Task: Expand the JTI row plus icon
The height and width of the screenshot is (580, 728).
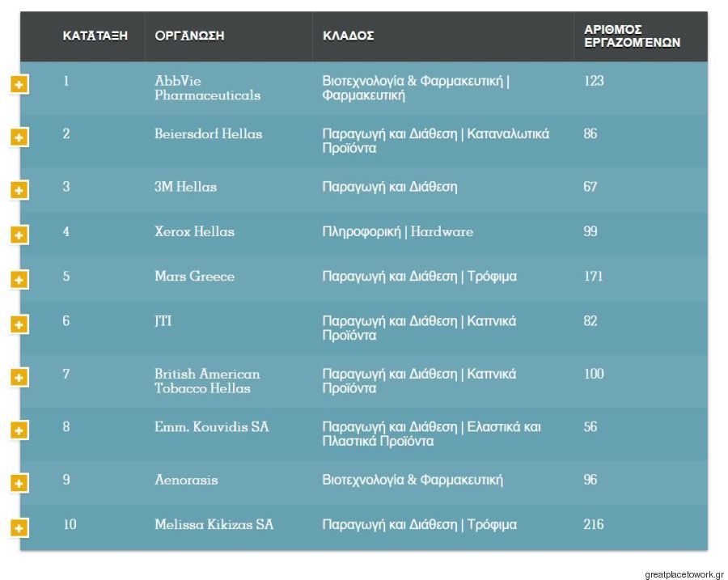Action: (19, 324)
